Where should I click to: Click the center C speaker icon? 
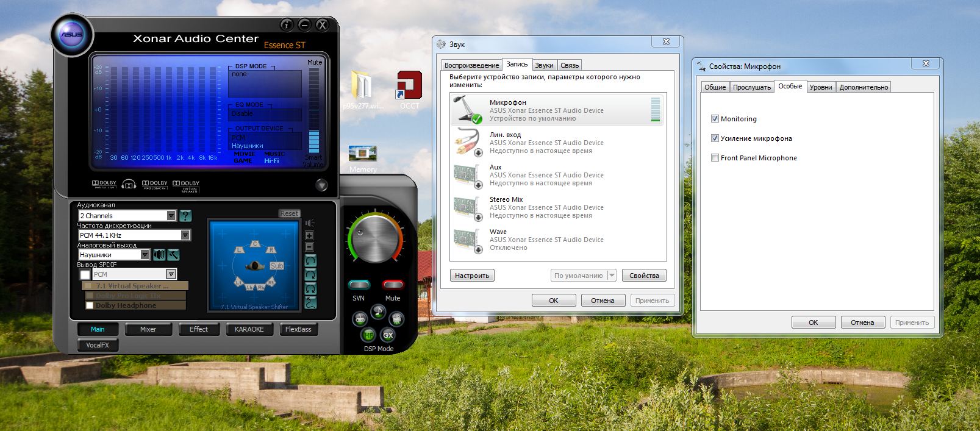coord(256,244)
